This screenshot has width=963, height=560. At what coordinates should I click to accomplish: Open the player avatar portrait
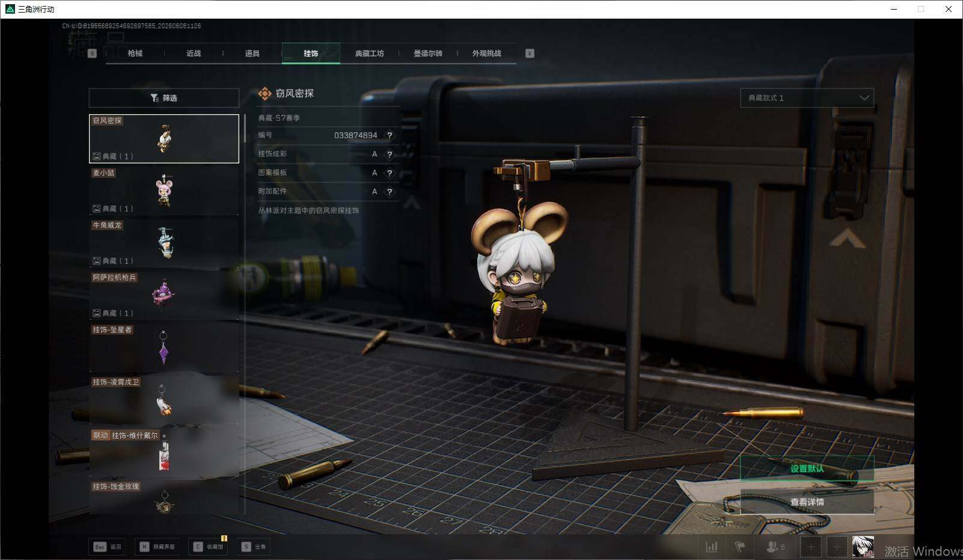[x=863, y=547]
